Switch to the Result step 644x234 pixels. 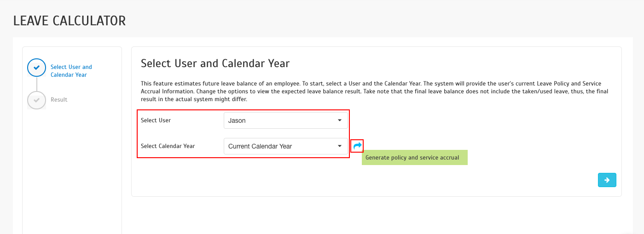click(x=59, y=100)
